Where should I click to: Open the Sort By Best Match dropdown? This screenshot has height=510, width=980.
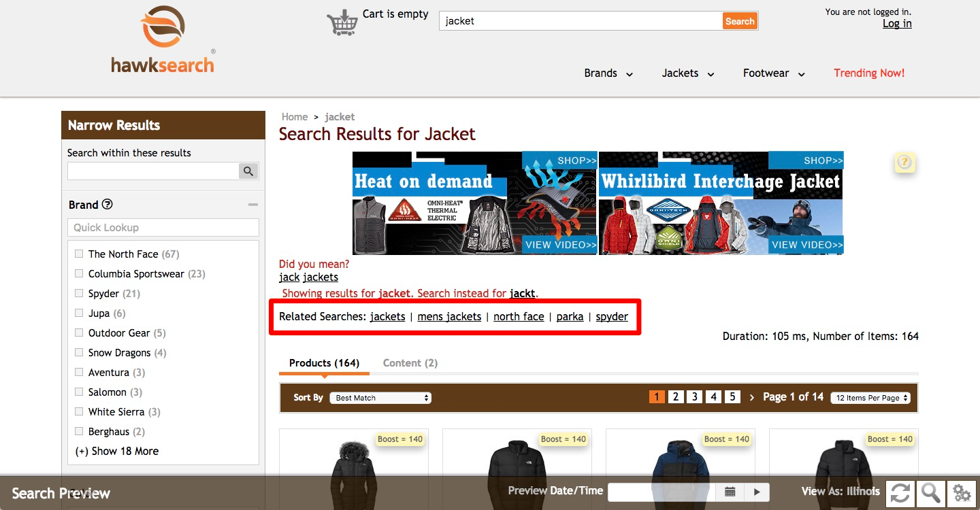click(x=380, y=398)
